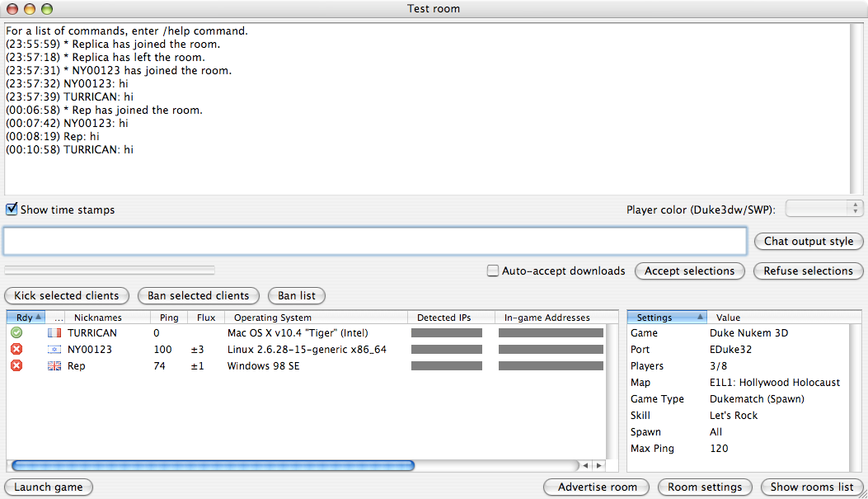This screenshot has height=499, width=868.
Task: Click Accept selections button
Action: [689, 271]
